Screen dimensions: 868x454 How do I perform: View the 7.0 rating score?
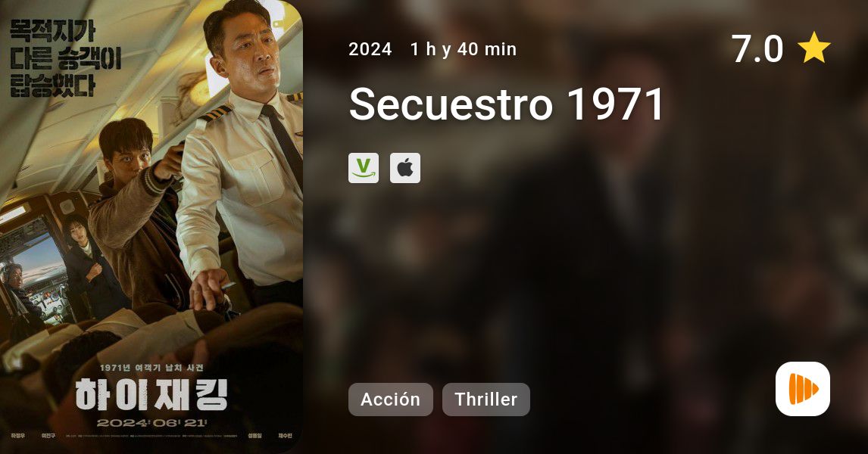[x=757, y=48]
